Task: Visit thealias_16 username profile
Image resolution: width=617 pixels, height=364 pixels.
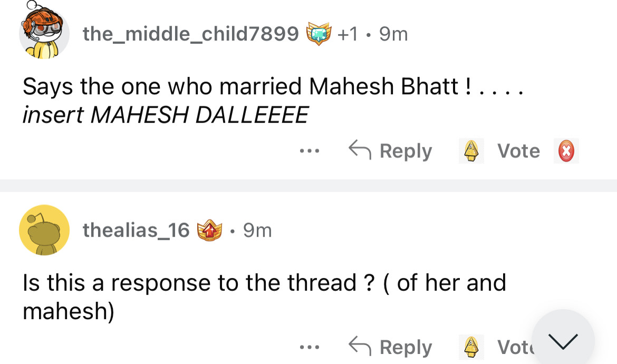Action: point(136,230)
